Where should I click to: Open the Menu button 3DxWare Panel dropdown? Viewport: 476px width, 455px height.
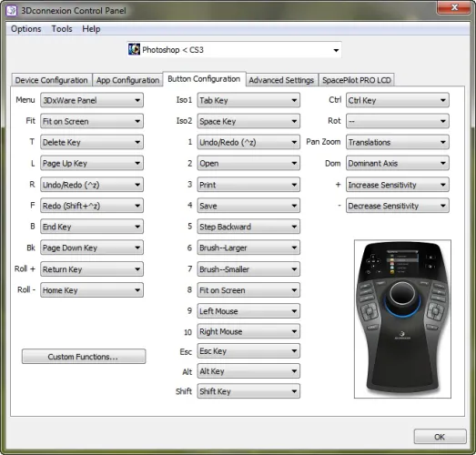tap(92, 100)
